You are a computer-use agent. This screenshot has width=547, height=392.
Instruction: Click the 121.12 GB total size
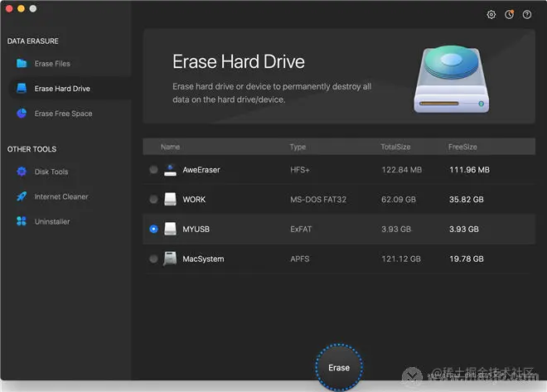[401, 259]
